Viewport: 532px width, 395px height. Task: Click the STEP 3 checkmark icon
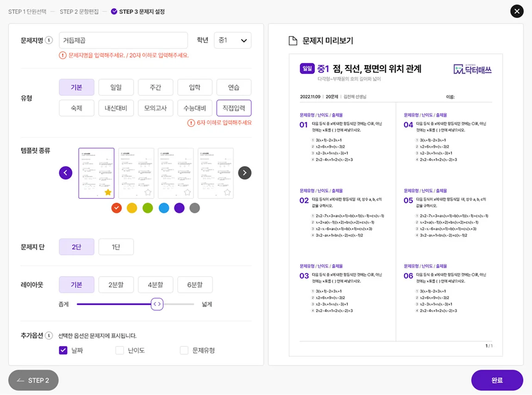click(x=114, y=11)
